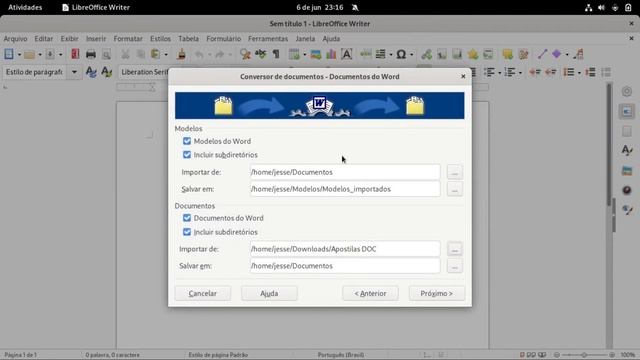Toggle the Documentos do Word checkbox
The height and width of the screenshot is (360, 640).
pos(187,218)
